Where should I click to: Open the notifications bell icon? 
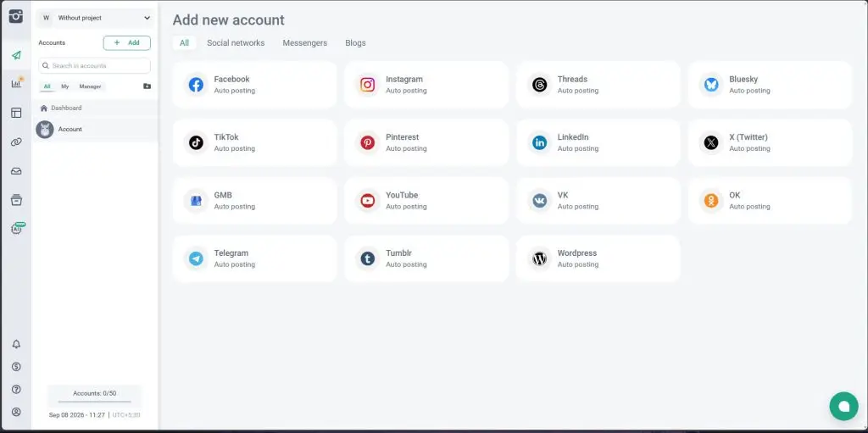pos(16,344)
